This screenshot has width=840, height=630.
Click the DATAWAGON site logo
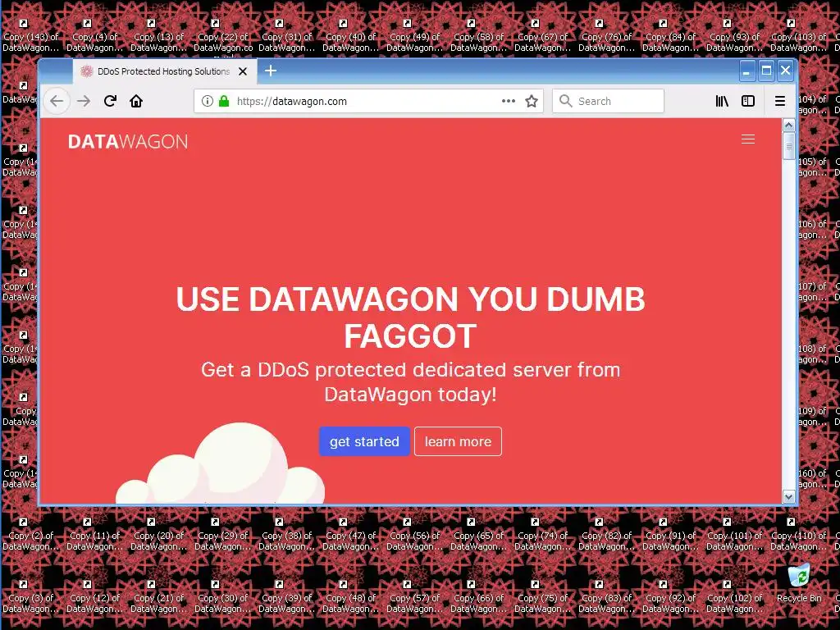128,141
